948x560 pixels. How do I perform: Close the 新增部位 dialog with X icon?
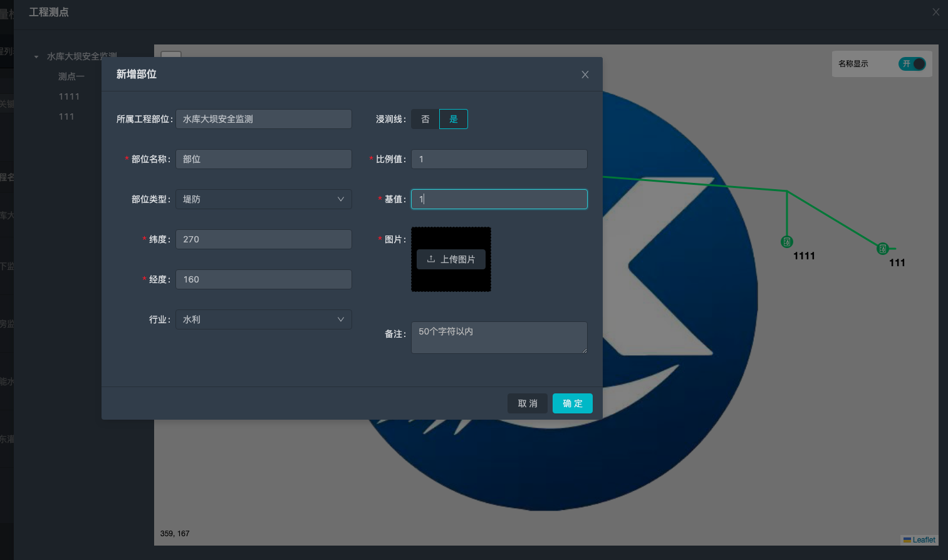pos(585,75)
